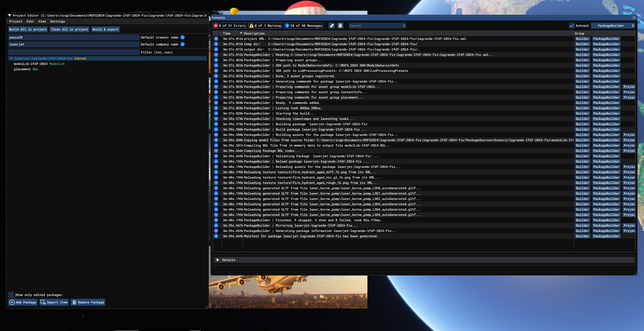Click the eraser clear-console icon
The image size is (644, 331).
click(332, 26)
